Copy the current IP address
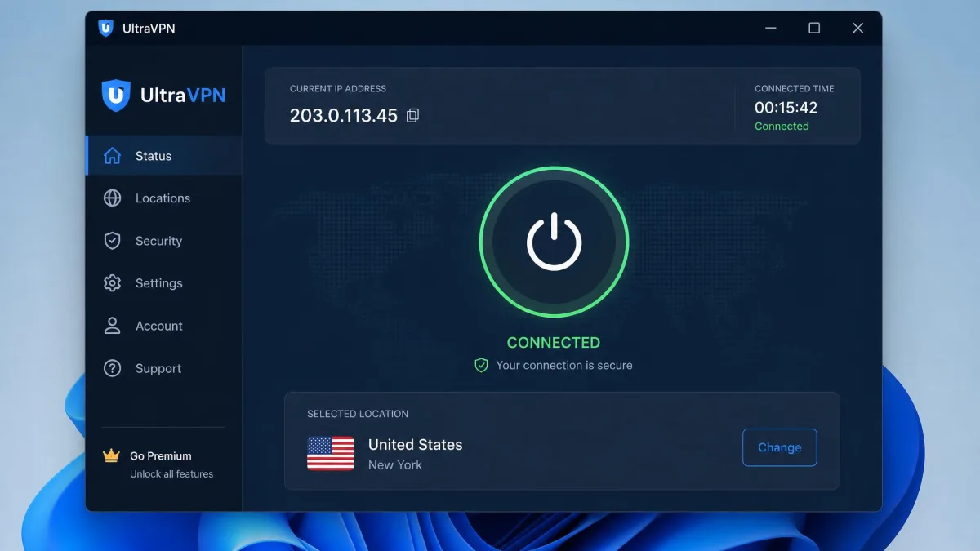The height and width of the screenshot is (551, 980). point(412,116)
